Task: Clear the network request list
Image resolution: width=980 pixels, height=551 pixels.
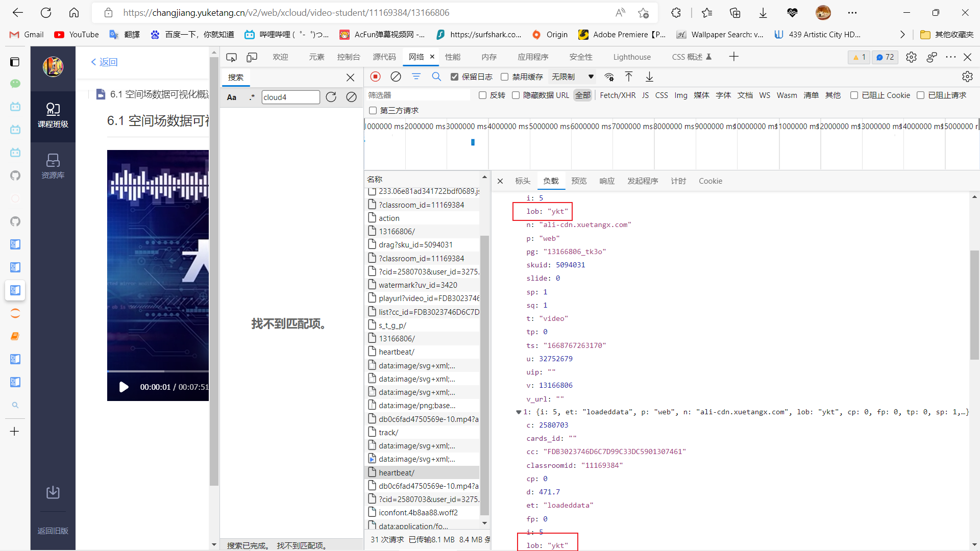Action: point(396,77)
